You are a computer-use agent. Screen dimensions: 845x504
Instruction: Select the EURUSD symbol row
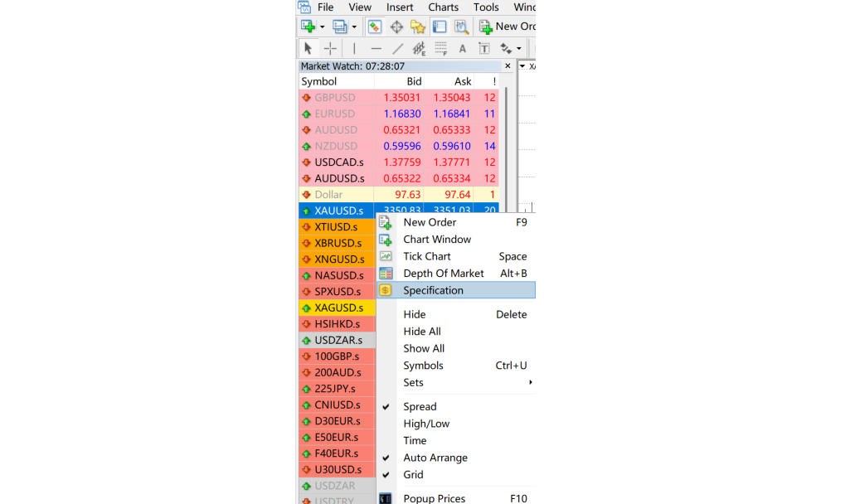(399, 114)
